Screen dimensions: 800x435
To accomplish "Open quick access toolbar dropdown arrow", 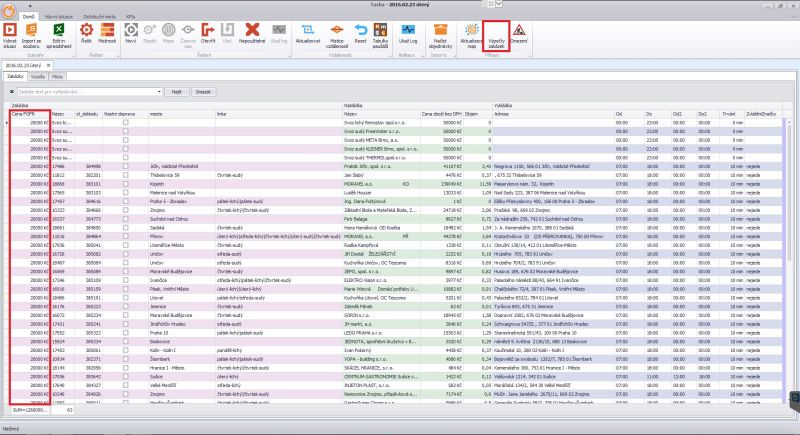I will pyautogui.click(x=30, y=6).
